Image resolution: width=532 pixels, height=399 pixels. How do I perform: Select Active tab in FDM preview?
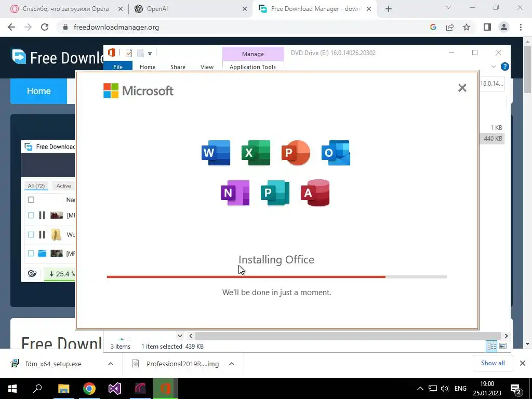(x=63, y=186)
